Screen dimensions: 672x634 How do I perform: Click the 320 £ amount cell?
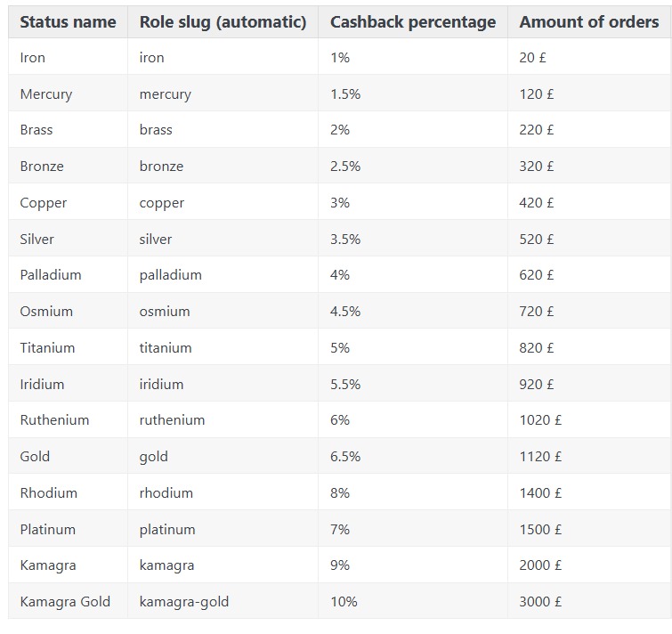(537, 167)
